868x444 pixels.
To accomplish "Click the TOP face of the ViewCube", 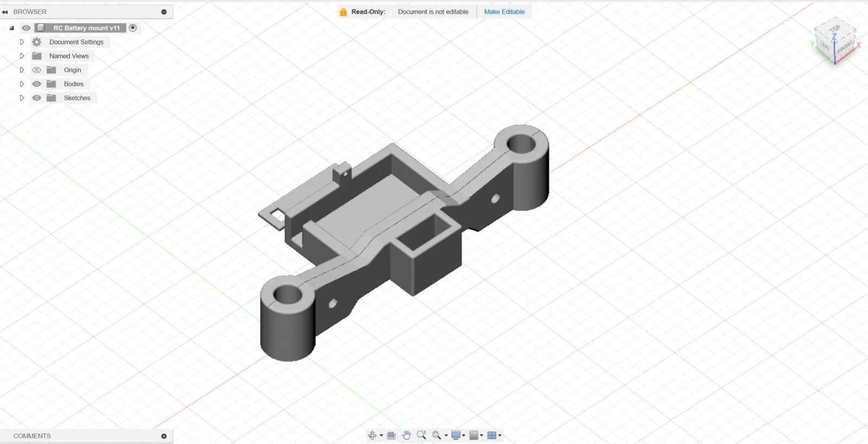I will [x=835, y=28].
